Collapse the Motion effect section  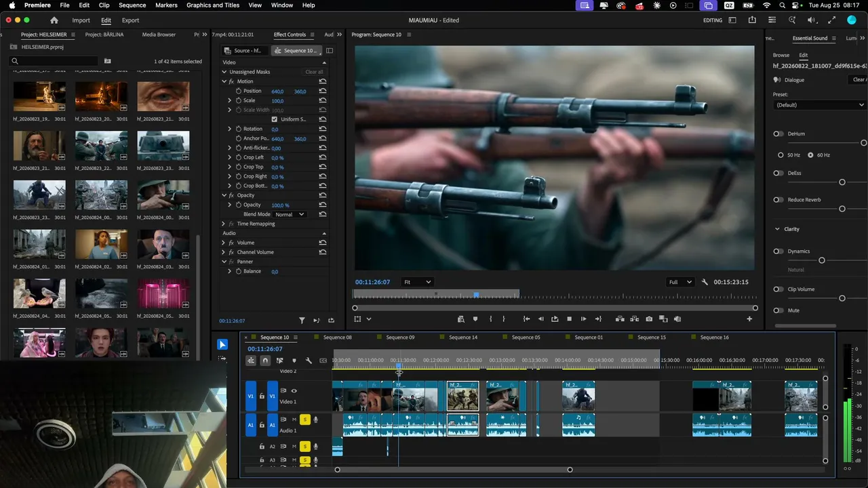point(224,81)
